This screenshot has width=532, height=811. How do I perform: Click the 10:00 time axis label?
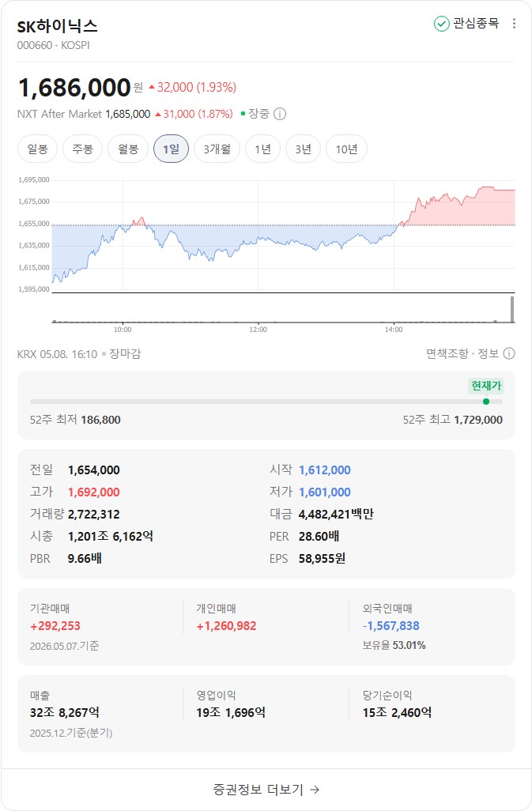(x=123, y=330)
